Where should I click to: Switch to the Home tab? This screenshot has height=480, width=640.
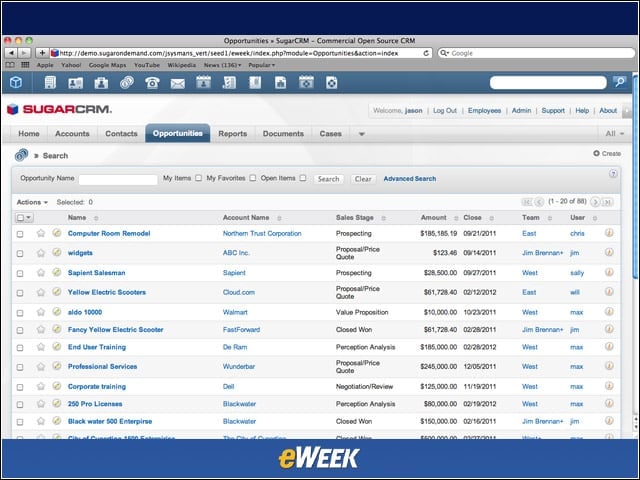click(29, 133)
